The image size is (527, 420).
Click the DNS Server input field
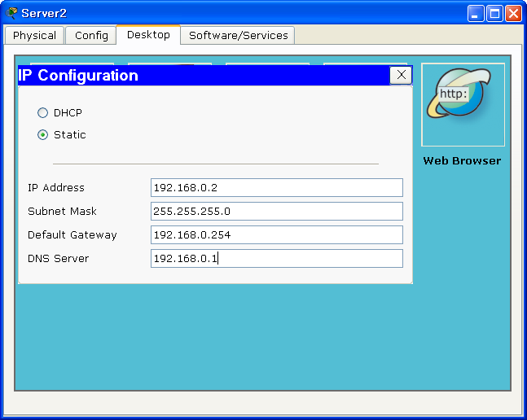click(x=277, y=259)
